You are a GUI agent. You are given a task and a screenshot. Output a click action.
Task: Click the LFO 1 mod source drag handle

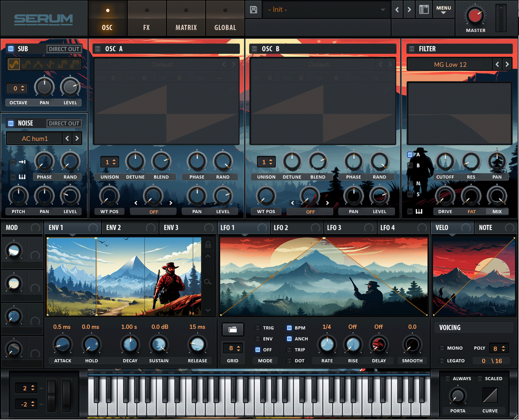coord(263,227)
